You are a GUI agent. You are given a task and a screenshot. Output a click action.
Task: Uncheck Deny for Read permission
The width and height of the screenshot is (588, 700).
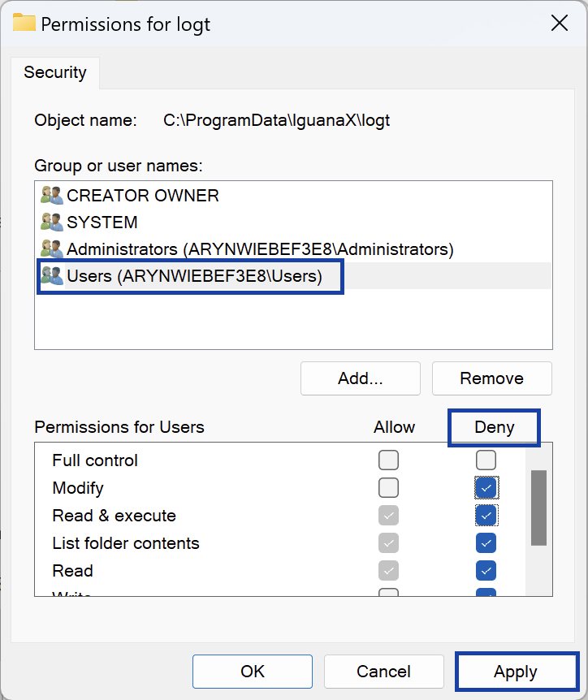[486, 571]
